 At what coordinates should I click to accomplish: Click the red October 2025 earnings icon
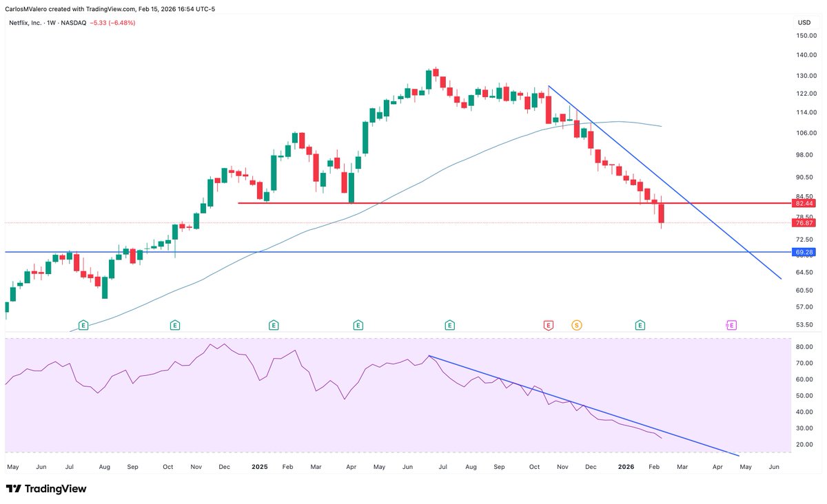(549, 324)
